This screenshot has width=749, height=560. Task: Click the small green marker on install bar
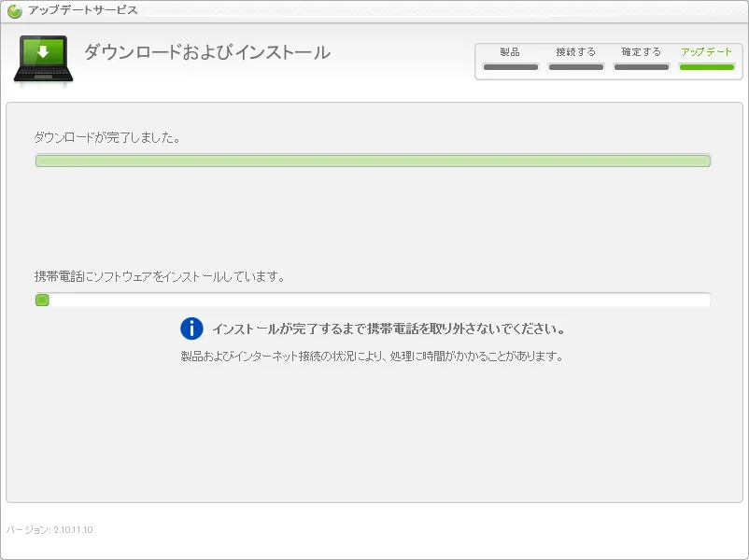(41, 299)
